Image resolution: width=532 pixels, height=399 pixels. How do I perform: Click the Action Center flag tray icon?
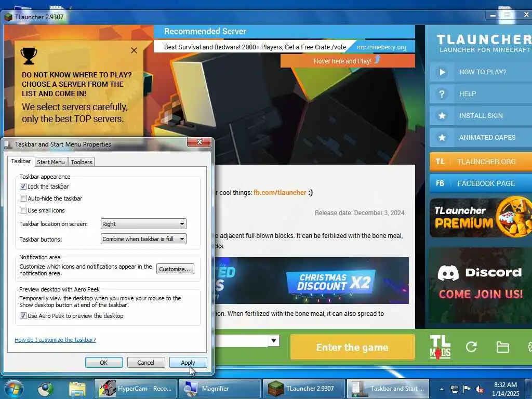pyautogui.click(x=467, y=389)
